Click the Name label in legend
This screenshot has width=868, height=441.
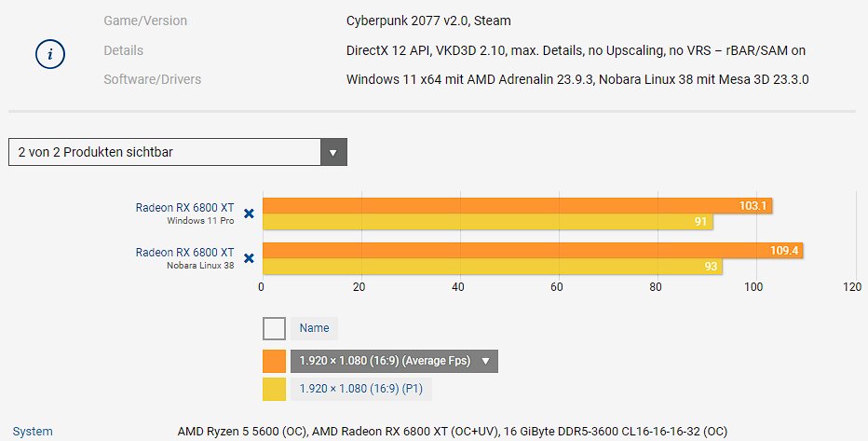click(314, 328)
